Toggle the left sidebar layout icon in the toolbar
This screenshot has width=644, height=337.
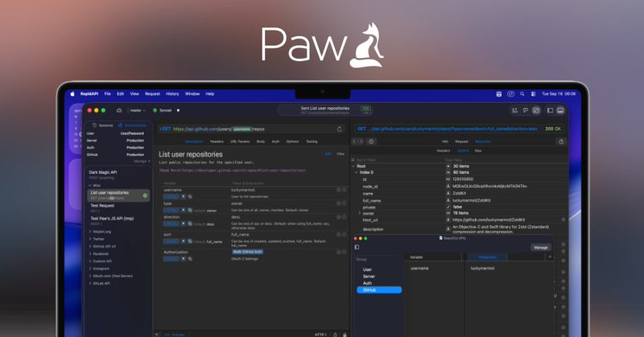(551, 110)
